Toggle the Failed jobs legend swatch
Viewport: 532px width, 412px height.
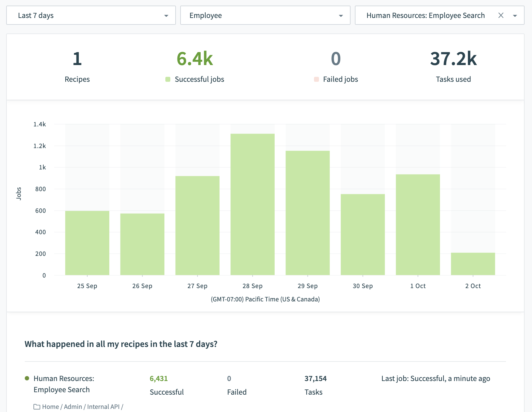tap(316, 79)
